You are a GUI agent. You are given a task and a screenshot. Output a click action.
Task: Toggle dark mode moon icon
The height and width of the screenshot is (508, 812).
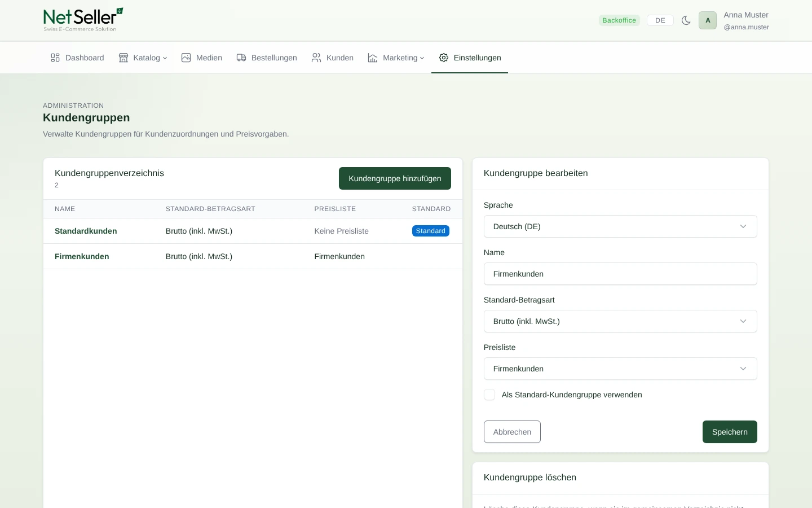(x=686, y=20)
